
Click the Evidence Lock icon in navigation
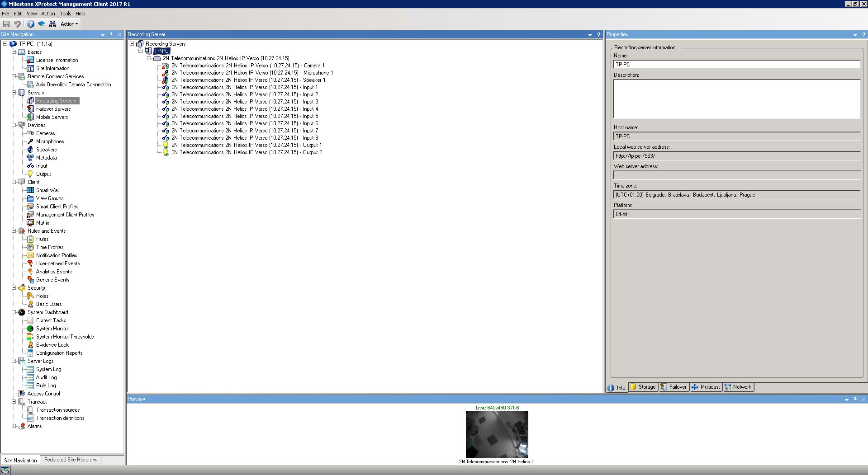(30, 345)
